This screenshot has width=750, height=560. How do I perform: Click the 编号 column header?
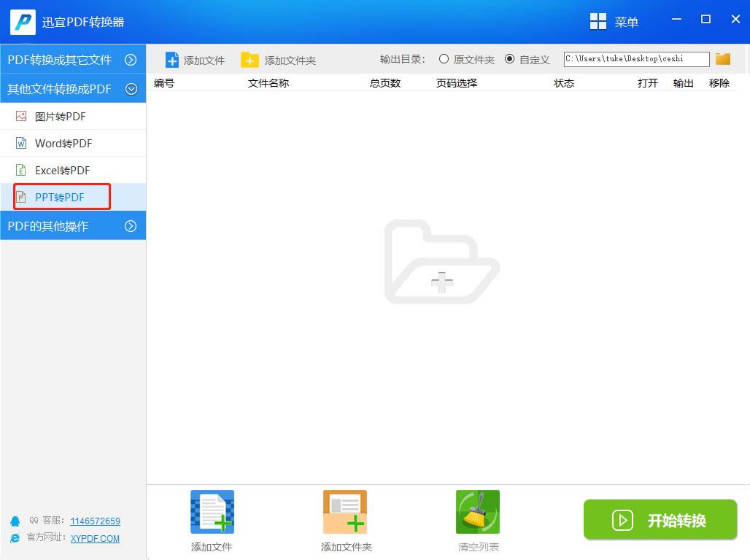click(x=164, y=83)
